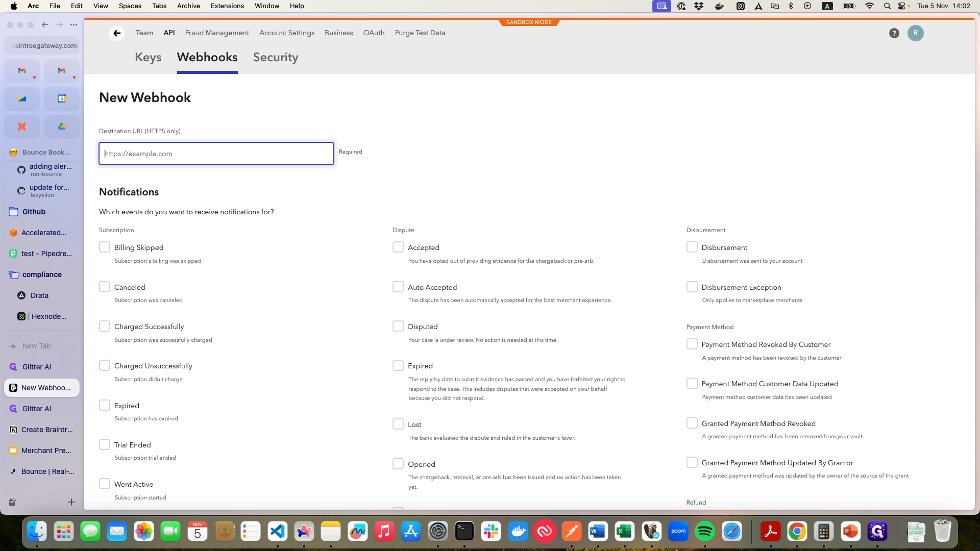
Task: Check the Auto Accepted dispute checkbox
Action: 398,287
